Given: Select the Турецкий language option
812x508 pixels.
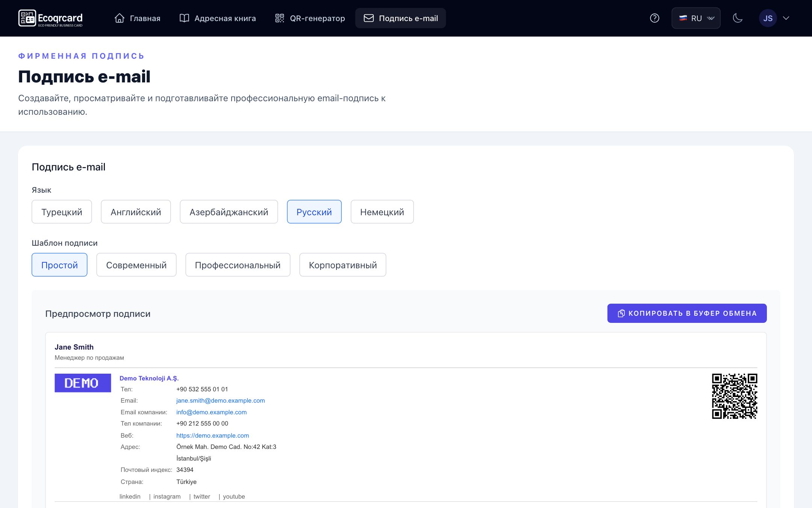Looking at the screenshot, I should pos(62,212).
